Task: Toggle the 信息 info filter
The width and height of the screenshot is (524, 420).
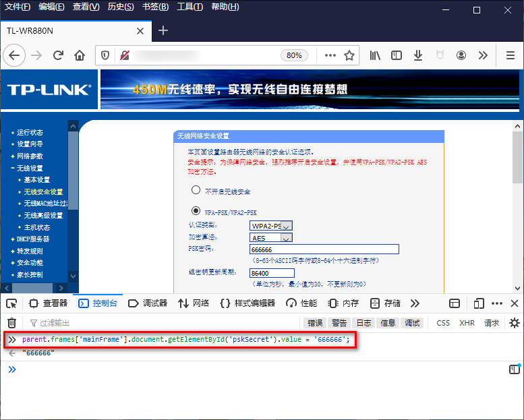Action: click(388, 323)
